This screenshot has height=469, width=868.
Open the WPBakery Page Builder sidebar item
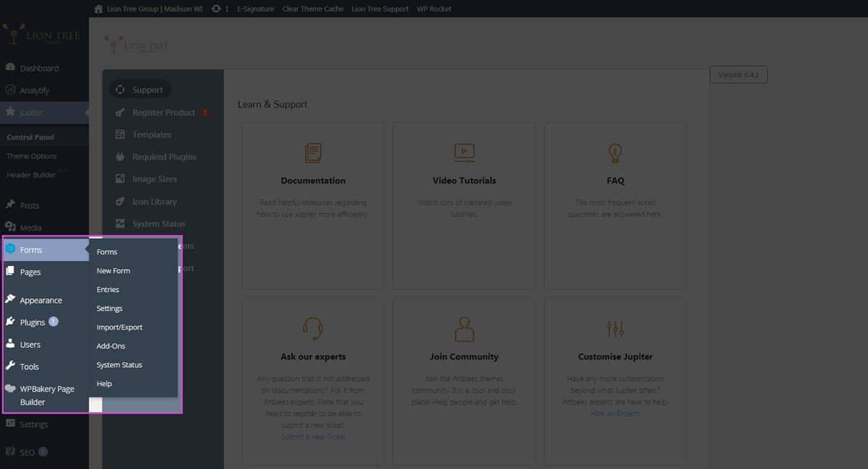tap(45, 395)
